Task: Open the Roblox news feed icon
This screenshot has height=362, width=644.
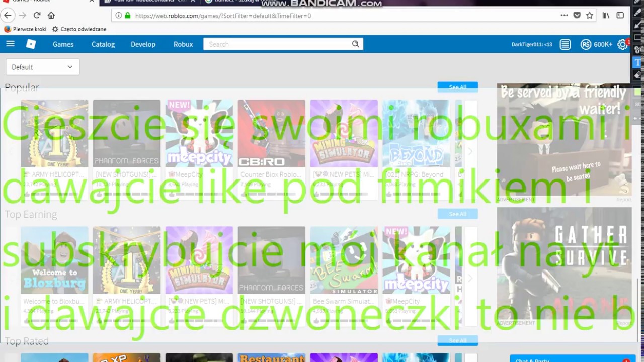Action: pyautogui.click(x=565, y=44)
